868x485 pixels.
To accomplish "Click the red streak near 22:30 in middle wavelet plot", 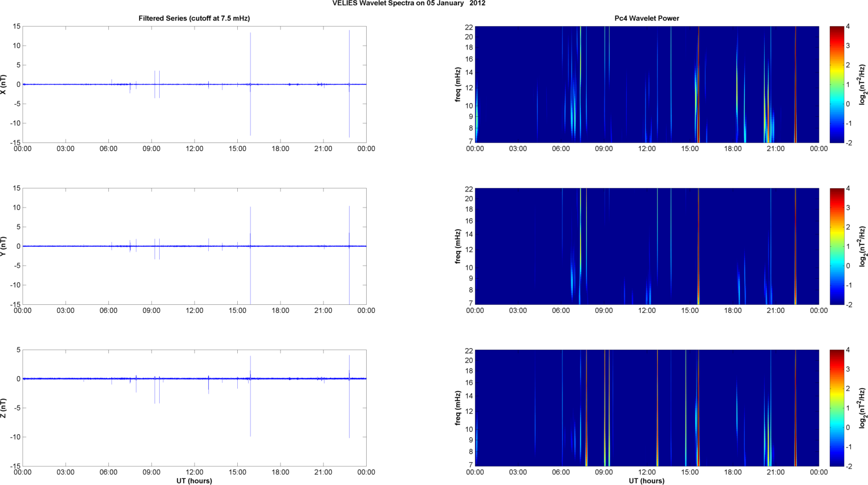I will click(796, 246).
